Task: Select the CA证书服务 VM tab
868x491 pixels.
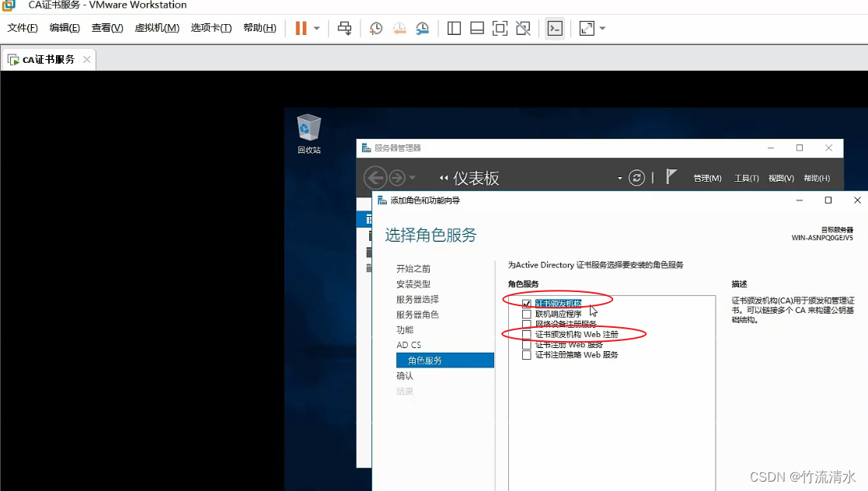Action: pyautogui.click(x=48, y=60)
